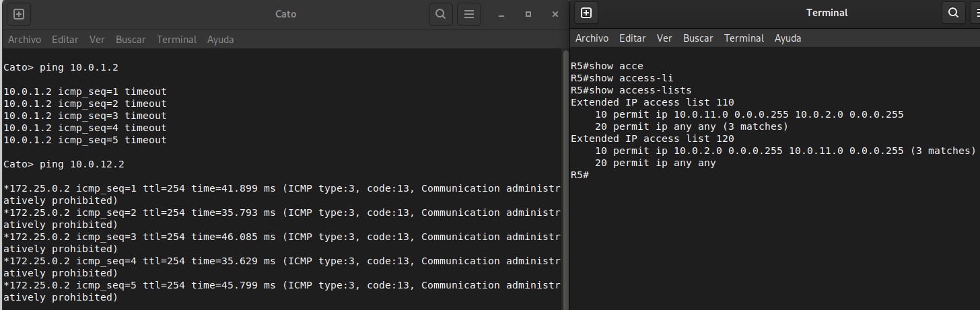Open Terminal menu in right Terminal window
Image resolution: width=980 pixels, height=310 pixels.
pyautogui.click(x=744, y=38)
